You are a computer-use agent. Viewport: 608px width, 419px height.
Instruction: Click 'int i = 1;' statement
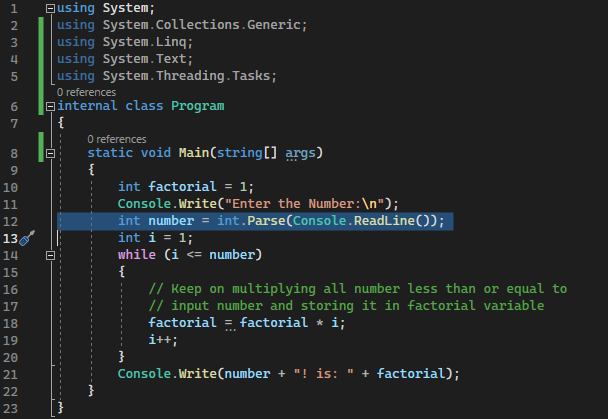(x=155, y=238)
